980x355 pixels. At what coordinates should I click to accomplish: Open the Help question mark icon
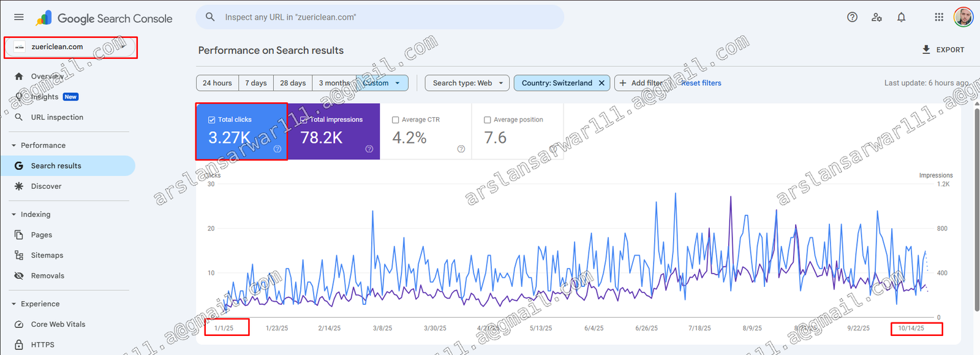(x=852, y=17)
